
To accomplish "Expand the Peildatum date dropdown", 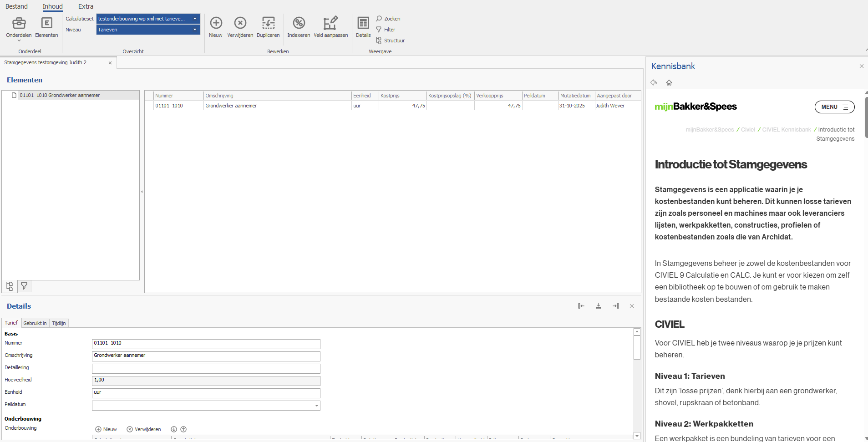I will tap(316, 406).
